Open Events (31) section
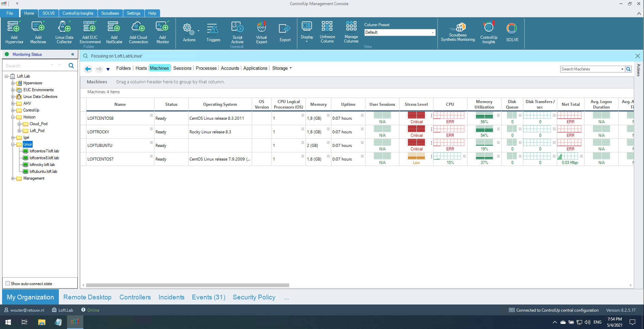 click(x=209, y=297)
